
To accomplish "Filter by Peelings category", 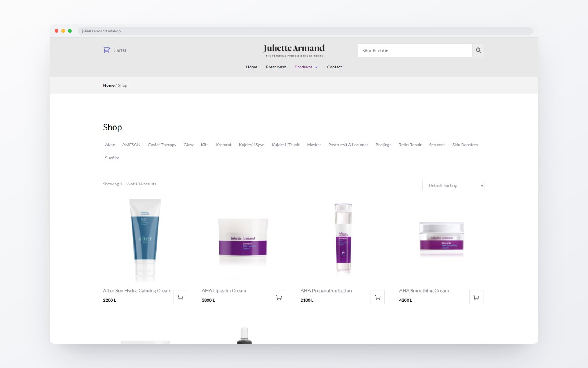I will (x=383, y=145).
